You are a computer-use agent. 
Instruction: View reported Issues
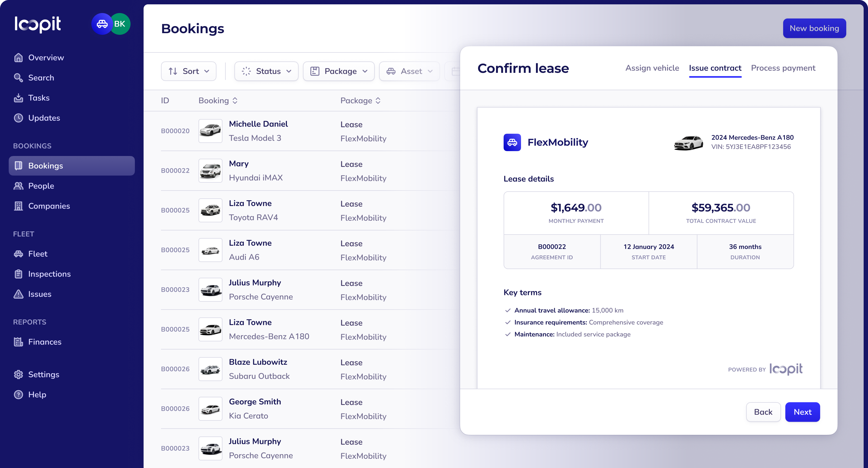coord(39,294)
